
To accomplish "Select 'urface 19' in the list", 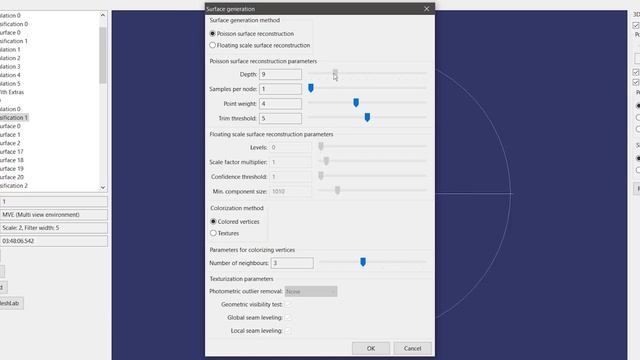I will [x=11, y=169].
